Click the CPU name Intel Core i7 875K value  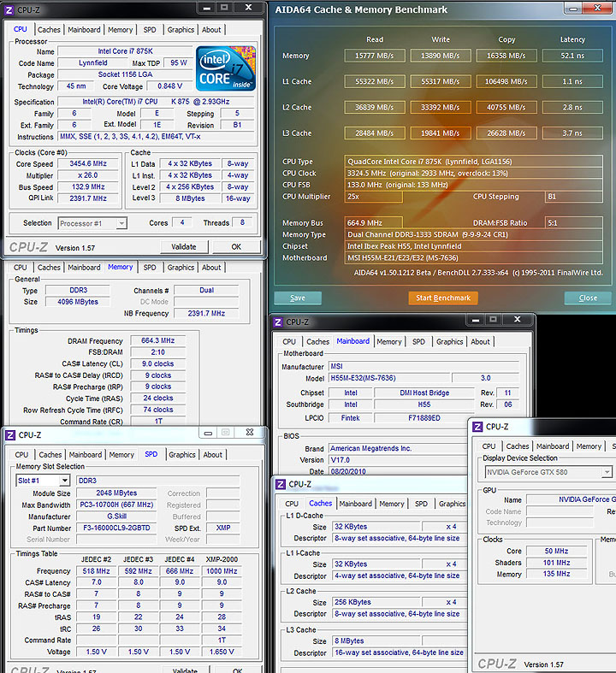125,51
